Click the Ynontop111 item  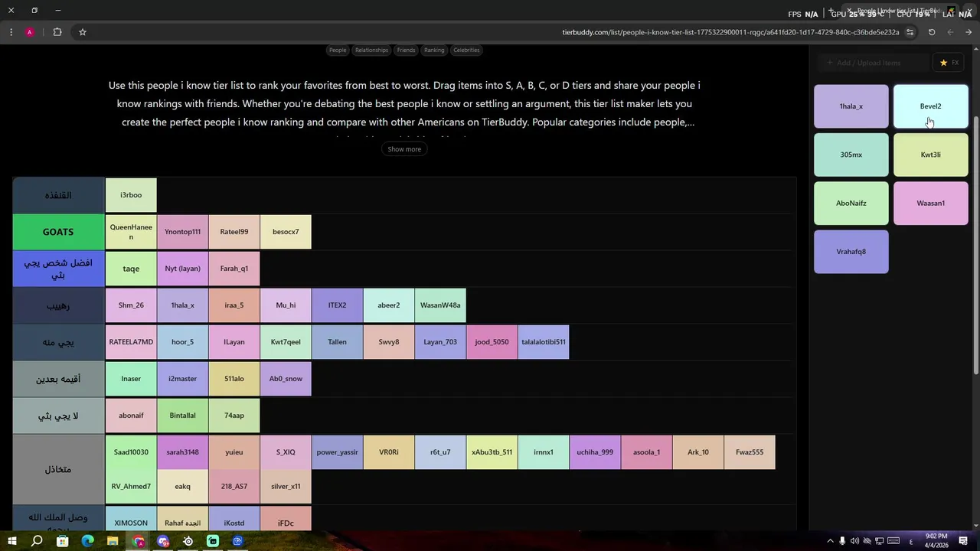click(x=182, y=232)
